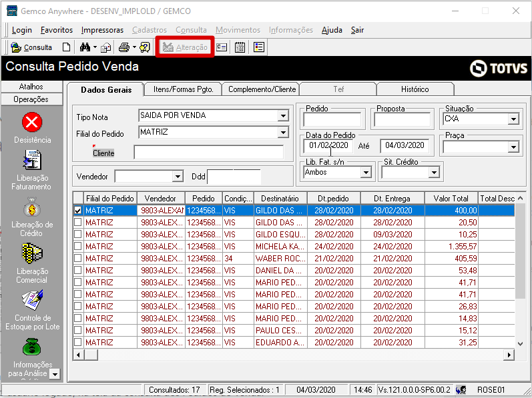Open the Login menu

[x=22, y=30]
